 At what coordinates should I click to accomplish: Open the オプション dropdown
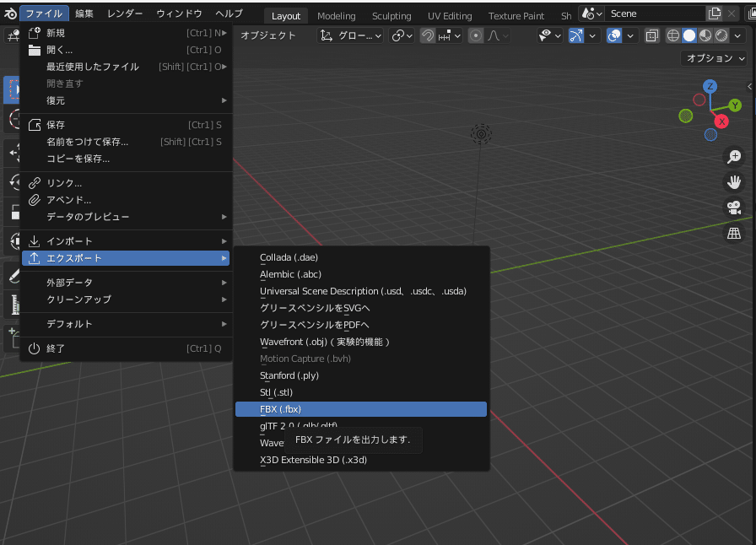click(715, 58)
